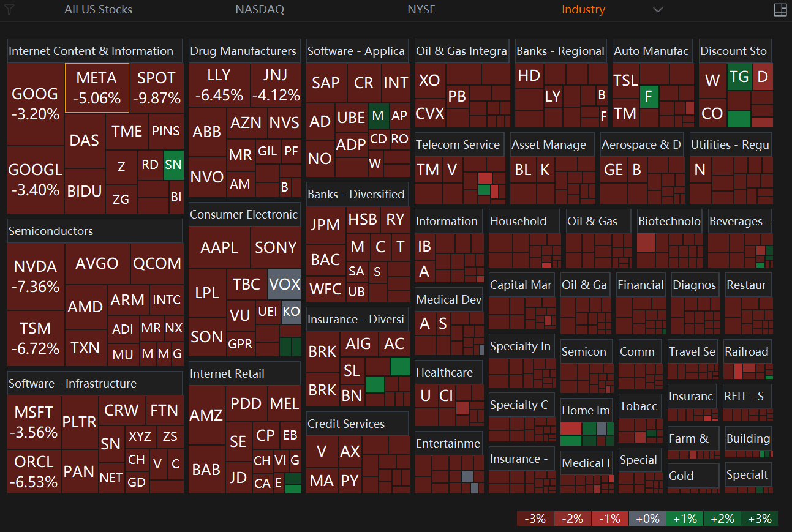Open the Asset Manage sector header
Viewport: 792px width, 532px height.
[x=552, y=145]
